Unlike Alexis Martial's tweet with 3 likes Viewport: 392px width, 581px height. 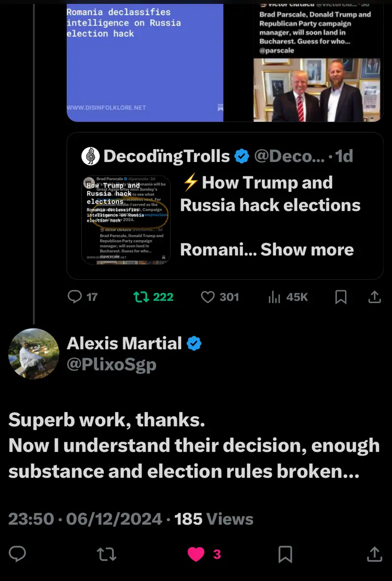[196, 554]
